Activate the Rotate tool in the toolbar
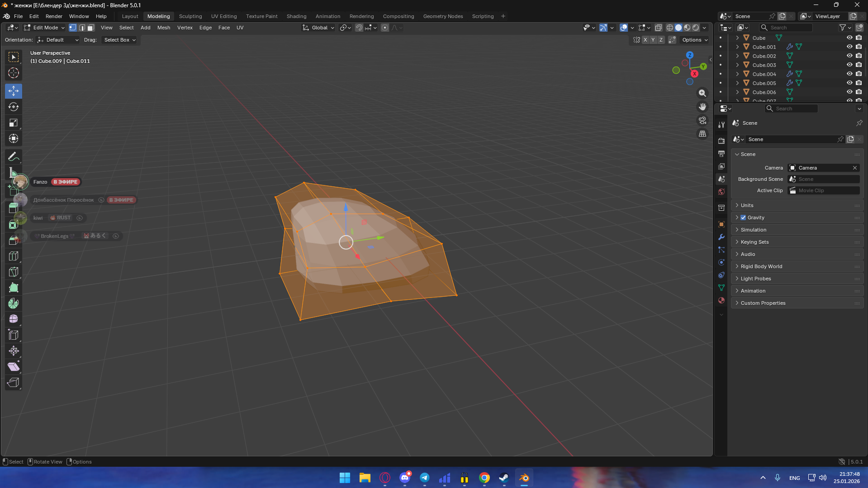The width and height of the screenshot is (868, 488). pos(13,107)
